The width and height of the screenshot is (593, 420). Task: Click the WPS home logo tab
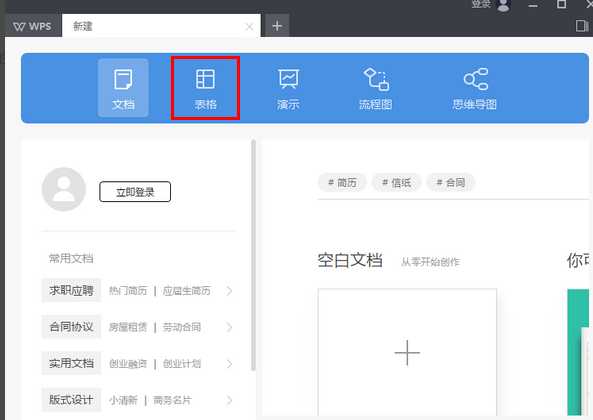[33, 26]
